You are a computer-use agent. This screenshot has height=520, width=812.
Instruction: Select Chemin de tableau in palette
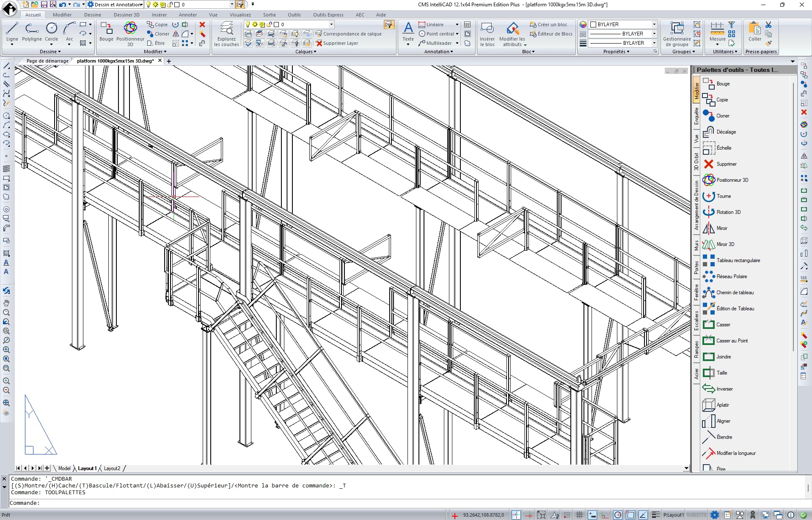coord(728,293)
